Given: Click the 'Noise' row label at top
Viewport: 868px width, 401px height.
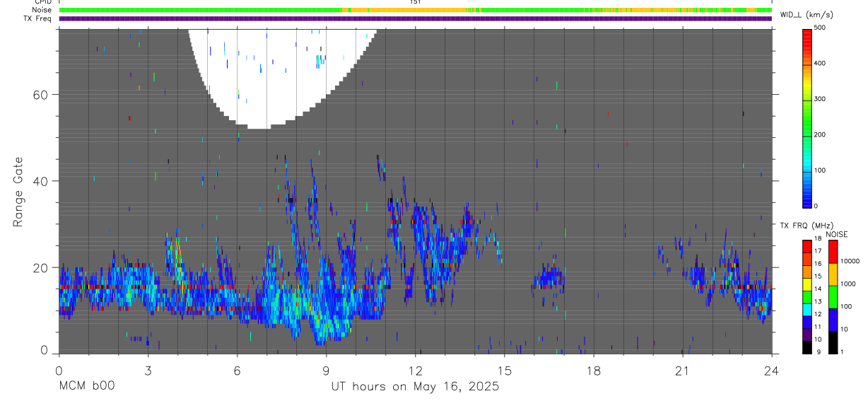Looking at the screenshot, I should click(x=42, y=10).
